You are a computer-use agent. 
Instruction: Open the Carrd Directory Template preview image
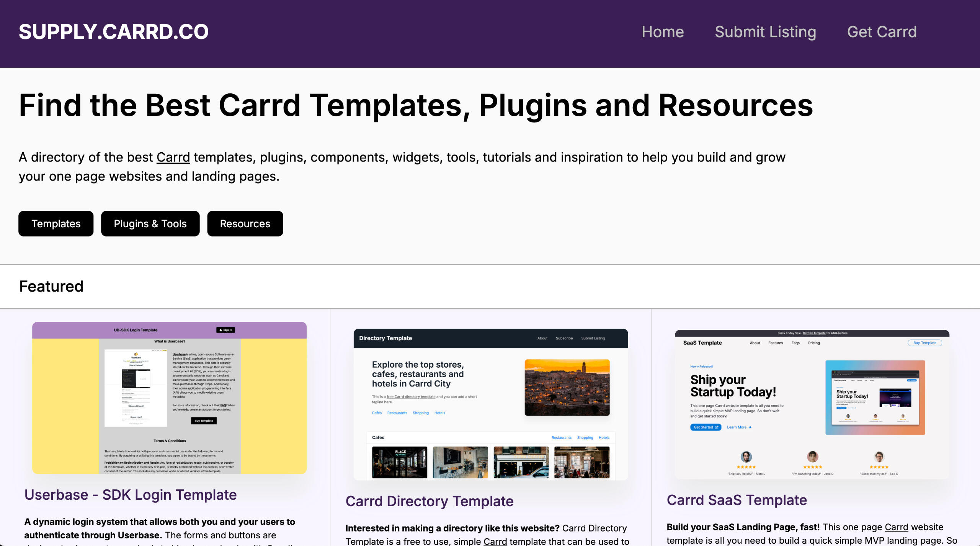point(490,404)
